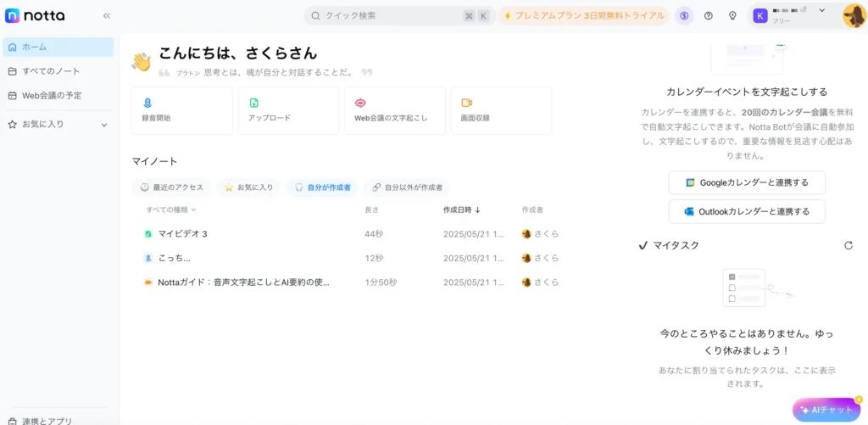Click the microphone icon in 録音開始
Image resolution: width=868 pixels, height=425 pixels.
147,103
